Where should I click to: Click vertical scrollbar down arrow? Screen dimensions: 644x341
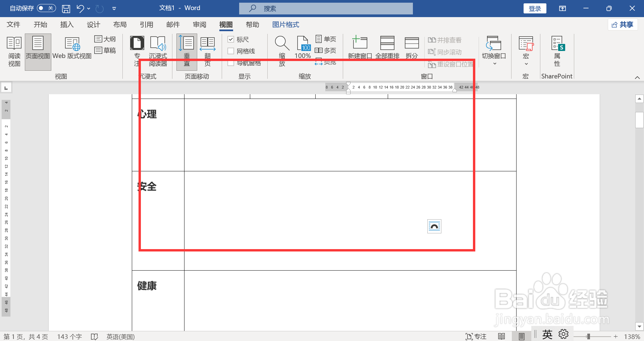click(x=640, y=326)
